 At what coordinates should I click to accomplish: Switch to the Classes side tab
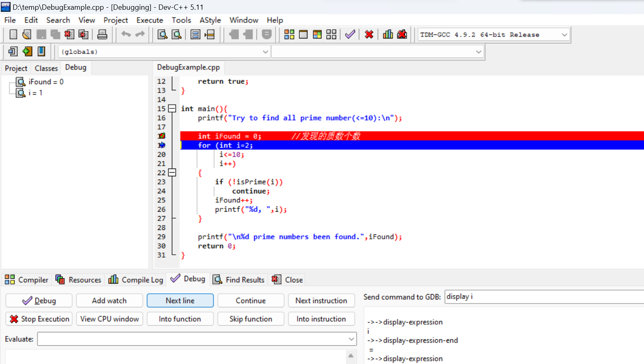coord(46,68)
